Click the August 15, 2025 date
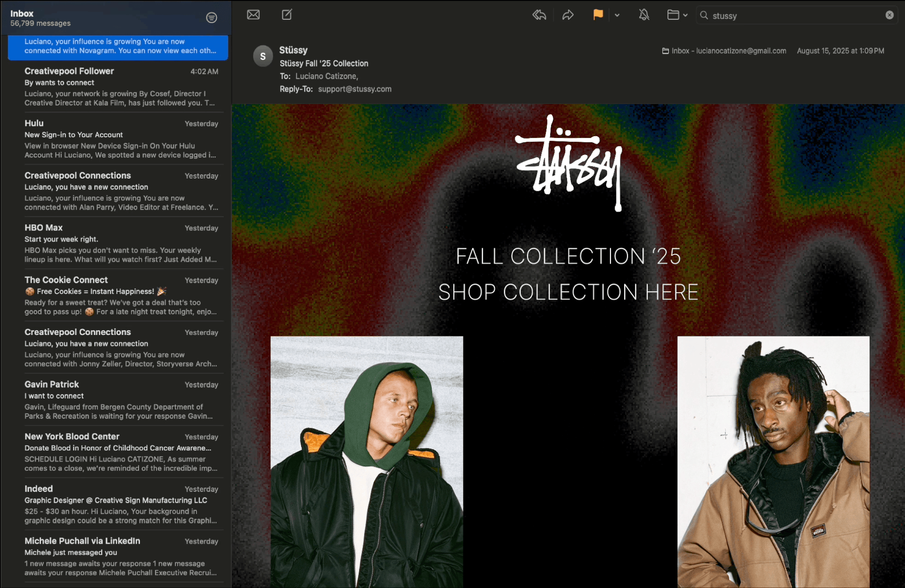The height and width of the screenshot is (588, 905). pyautogui.click(x=840, y=51)
